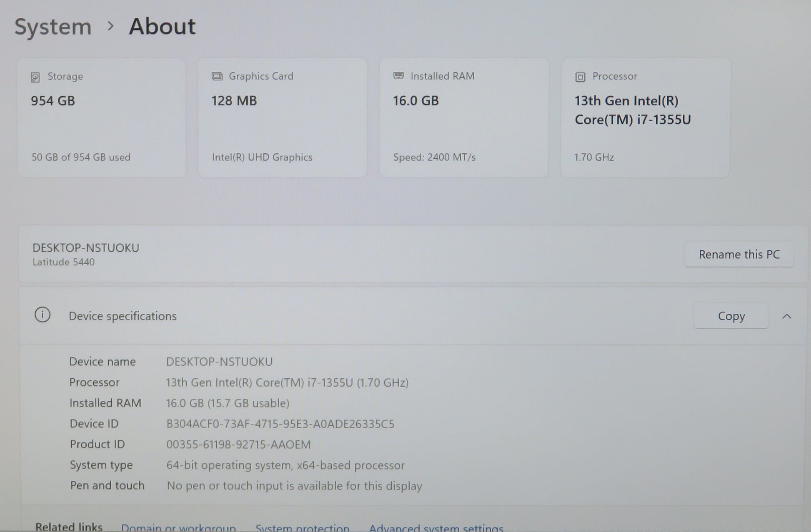Open the System protection link
Screen dimensions: 811x532
coord(302,527)
